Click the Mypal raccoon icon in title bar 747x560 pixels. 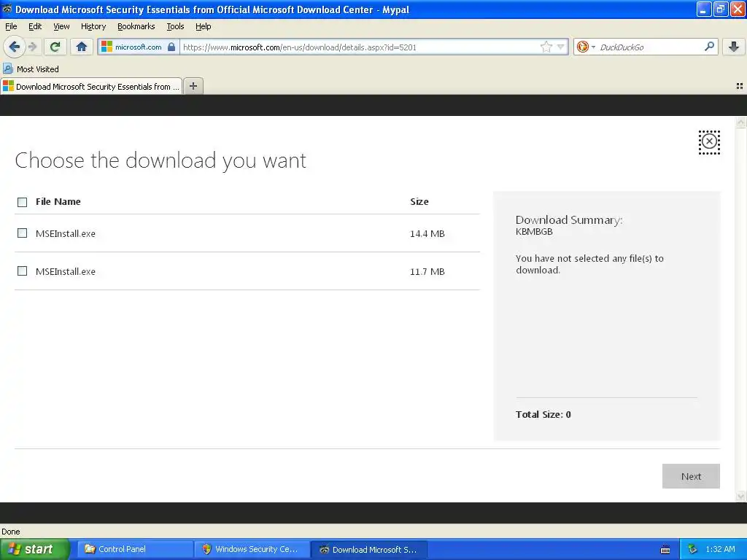7,9
